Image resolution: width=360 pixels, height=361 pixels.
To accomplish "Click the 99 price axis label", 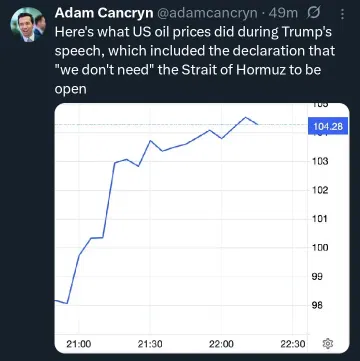I will pos(318,276).
